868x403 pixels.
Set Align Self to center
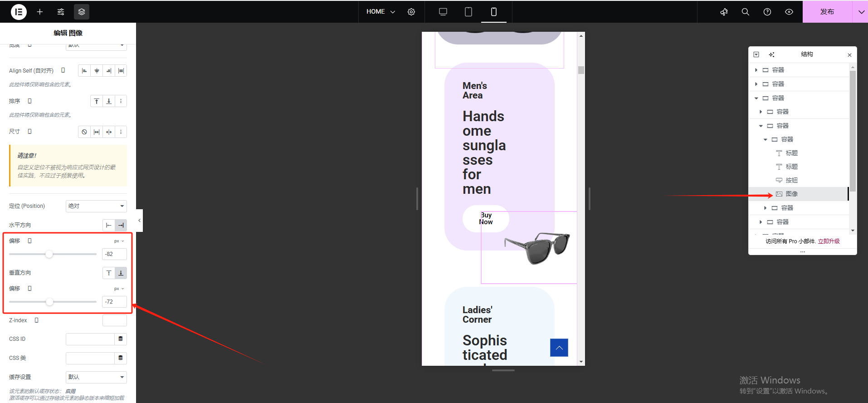[97, 71]
